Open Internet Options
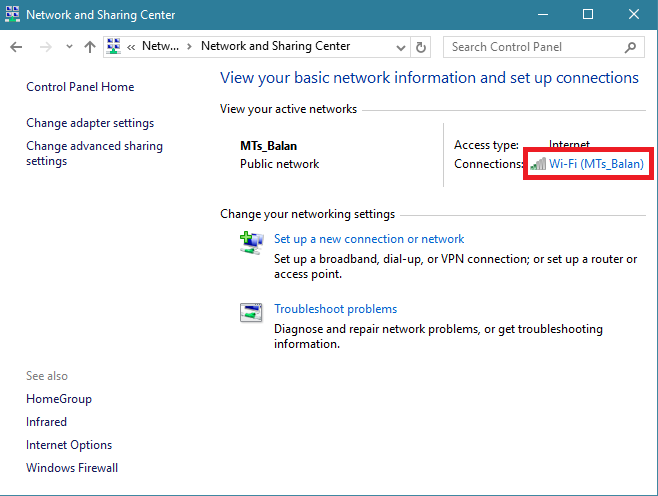Screen dimensions: 658x496 69,445
